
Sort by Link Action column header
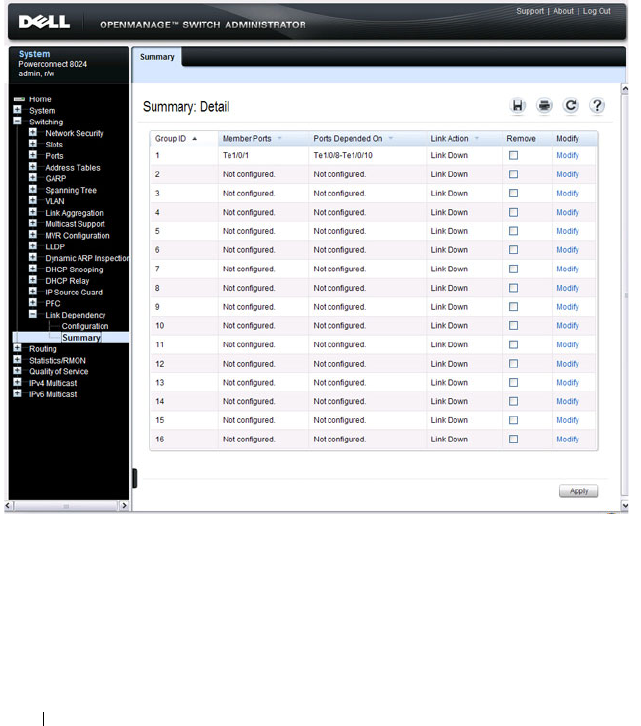pos(449,138)
